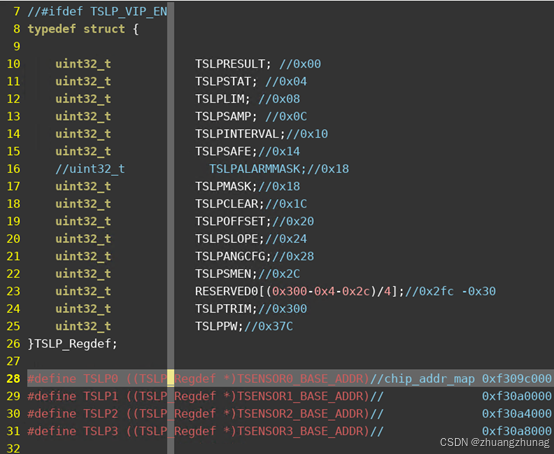The width and height of the screenshot is (554, 454).
Task: Click the 0xf309c000 address
Action: [517, 379]
